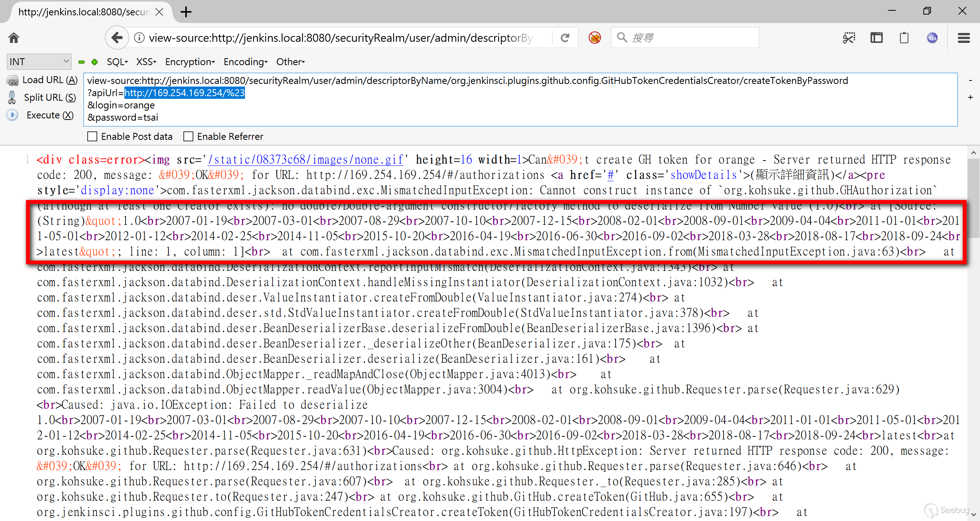Image resolution: width=980 pixels, height=521 pixels.
Task: Toggle the sidebar panel icon
Action: 876,38
